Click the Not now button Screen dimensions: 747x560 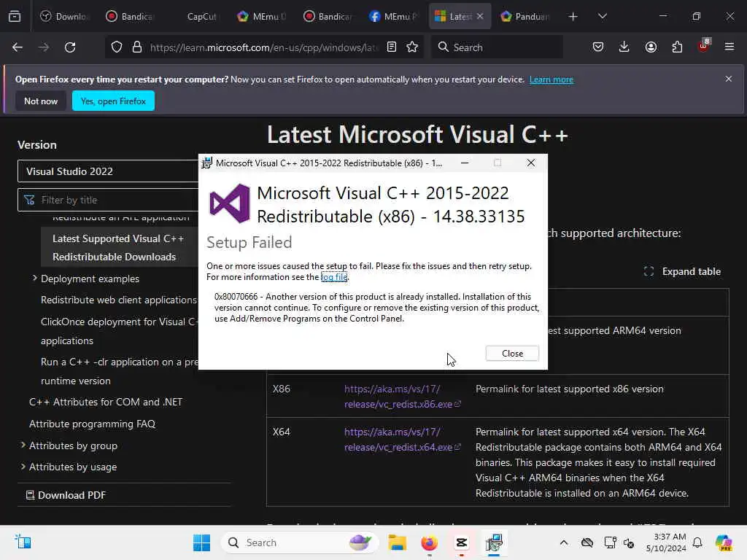41,101
